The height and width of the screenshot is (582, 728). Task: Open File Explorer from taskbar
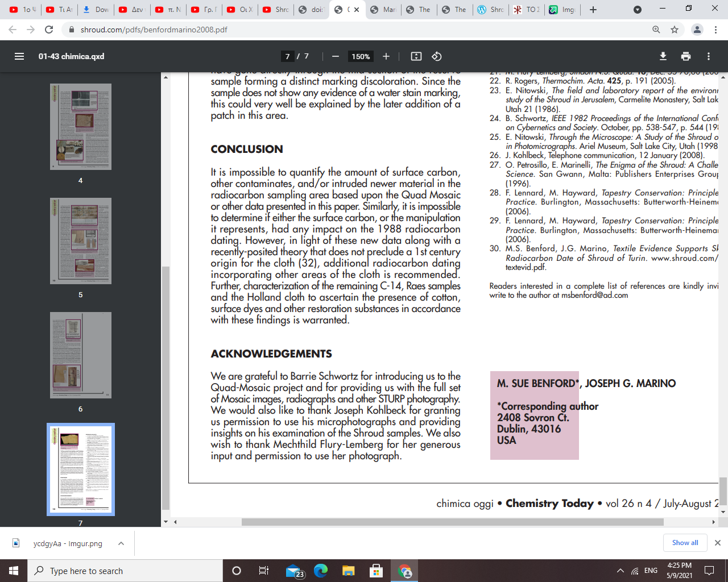coord(349,571)
